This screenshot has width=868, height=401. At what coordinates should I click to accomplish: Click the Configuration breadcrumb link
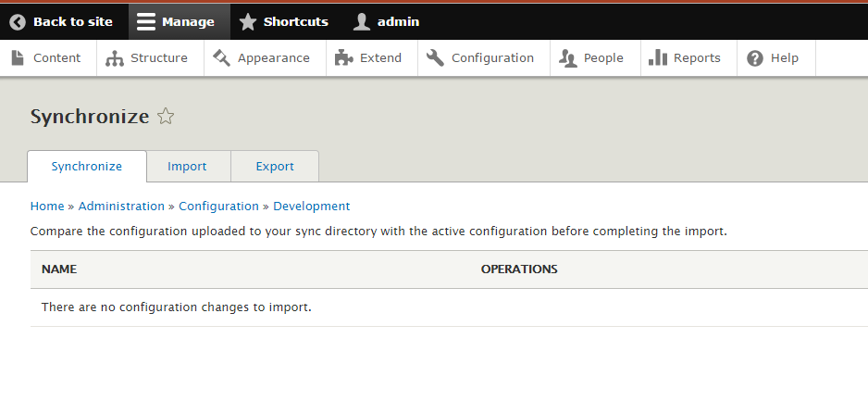pyautogui.click(x=218, y=207)
